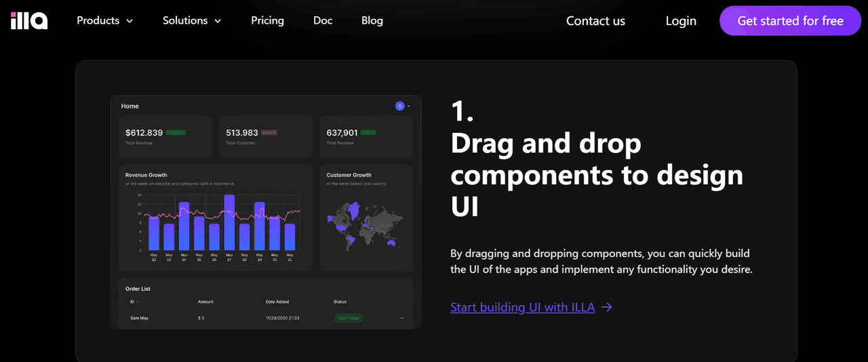Screen dimensions: 868x362
Task: Open Start building UI with ILLA link
Action: pyautogui.click(x=532, y=307)
